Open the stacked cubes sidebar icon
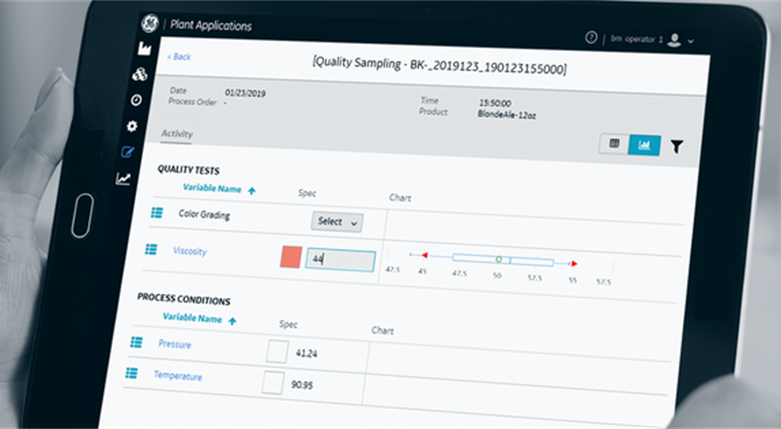The width and height of the screenshot is (781, 429). (x=140, y=74)
